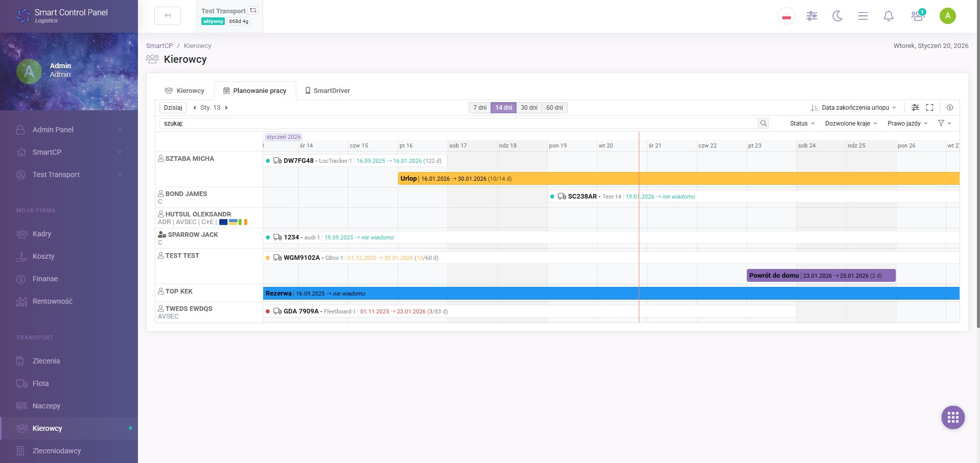980x463 pixels.
Task: Open the Dozwolone kraje dropdown
Action: click(x=851, y=124)
